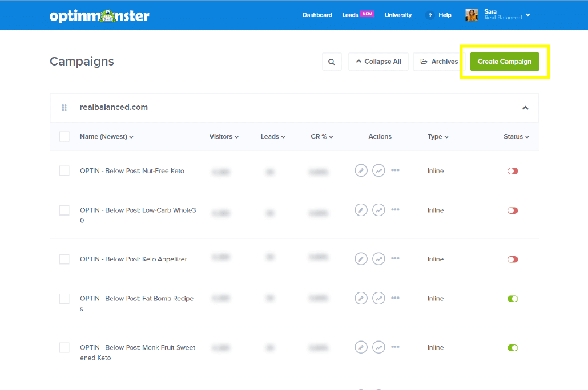Collapse the realbalanced.com campaign group
This screenshot has width=588, height=390.
pyautogui.click(x=525, y=108)
